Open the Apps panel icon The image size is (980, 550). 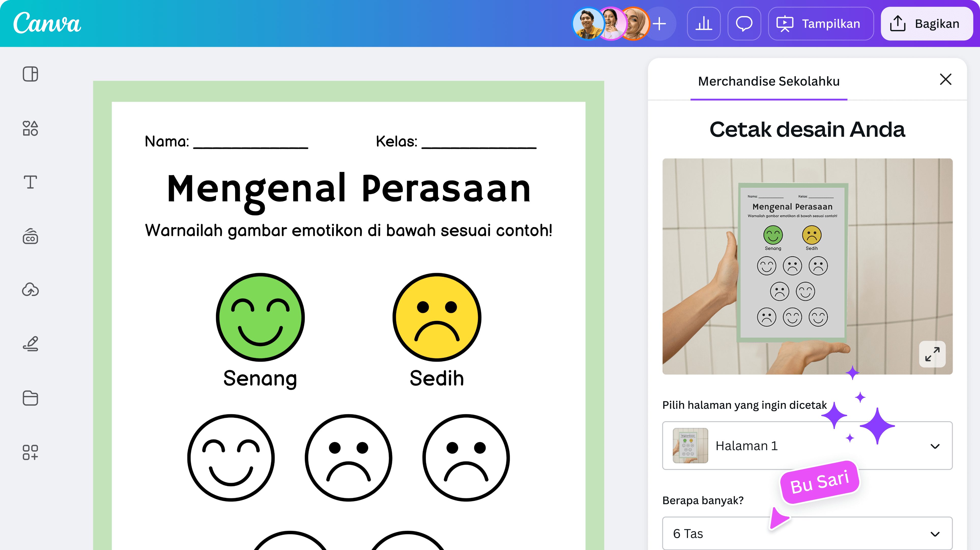coord(31,453)
